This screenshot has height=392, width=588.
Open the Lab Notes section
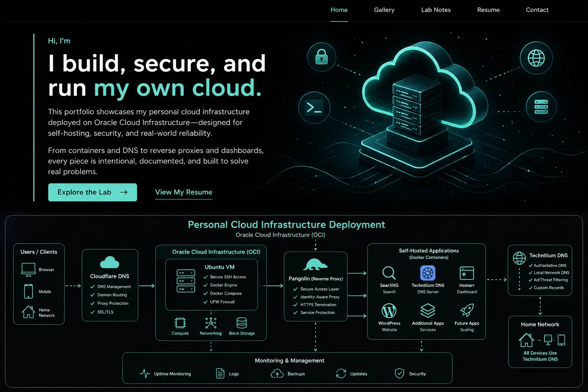(436, 10)
